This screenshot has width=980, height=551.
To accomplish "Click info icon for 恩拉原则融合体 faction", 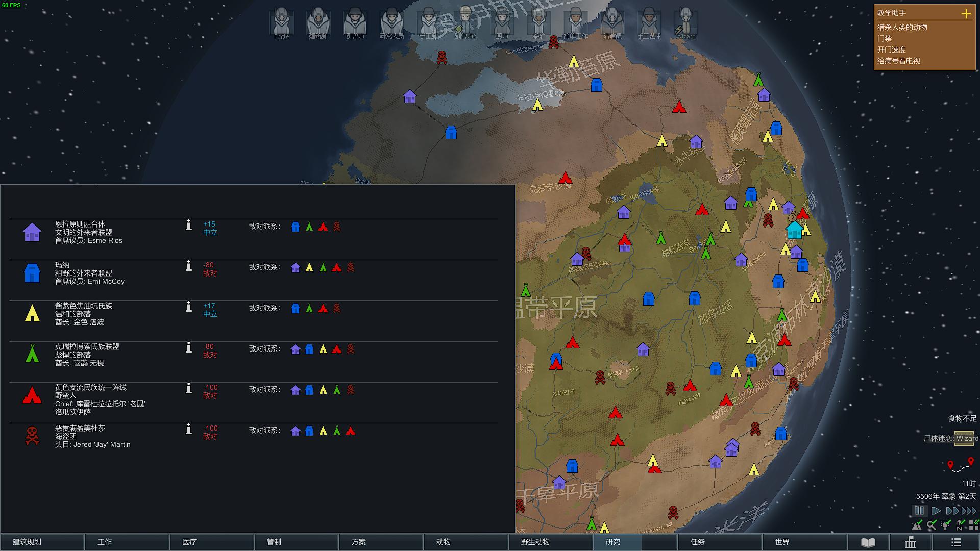I will [189, 225].
